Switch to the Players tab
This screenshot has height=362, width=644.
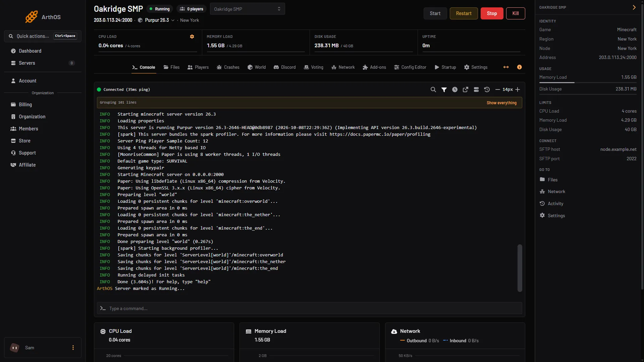[x=198, y=67]
